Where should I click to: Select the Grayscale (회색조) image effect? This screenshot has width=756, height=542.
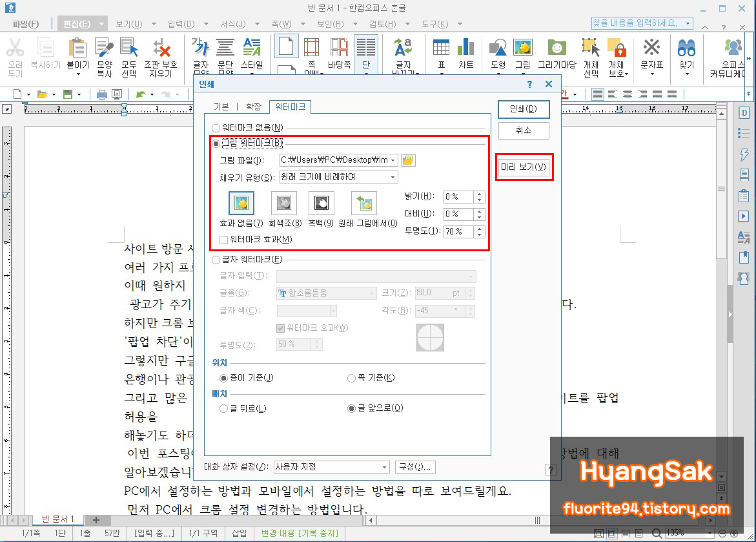[284, 203]
